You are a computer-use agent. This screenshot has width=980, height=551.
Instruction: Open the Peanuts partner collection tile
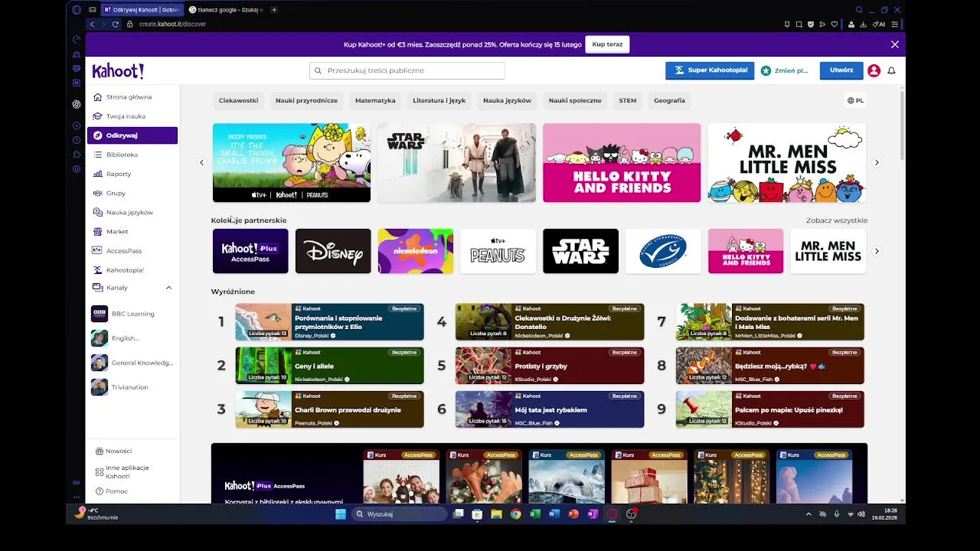coord(498,251)
